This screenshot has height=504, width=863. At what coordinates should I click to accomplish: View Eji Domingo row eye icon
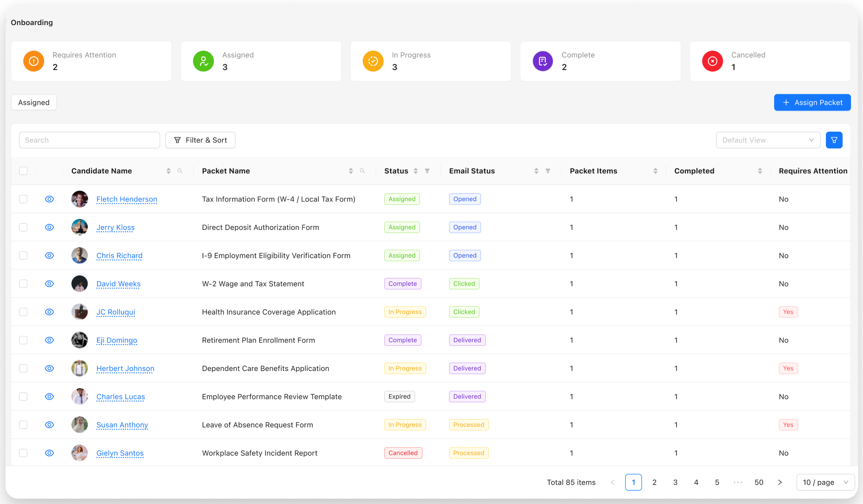point(49,340)
